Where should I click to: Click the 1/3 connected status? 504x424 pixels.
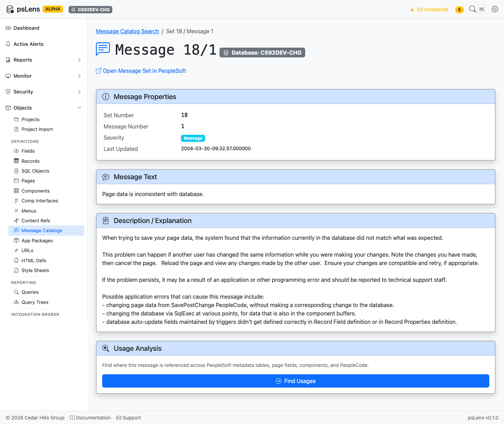(429, 9)
